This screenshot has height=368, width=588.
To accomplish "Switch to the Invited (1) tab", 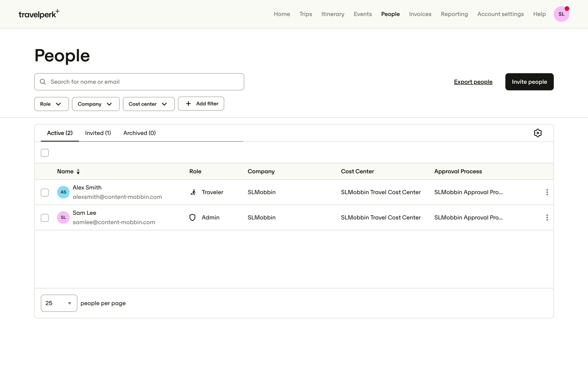I will (98, 133).
